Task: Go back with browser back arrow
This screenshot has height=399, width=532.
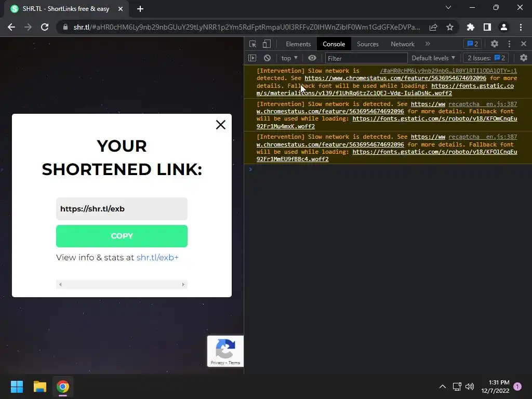Action: pyautogui.click(x=11, y=27)
